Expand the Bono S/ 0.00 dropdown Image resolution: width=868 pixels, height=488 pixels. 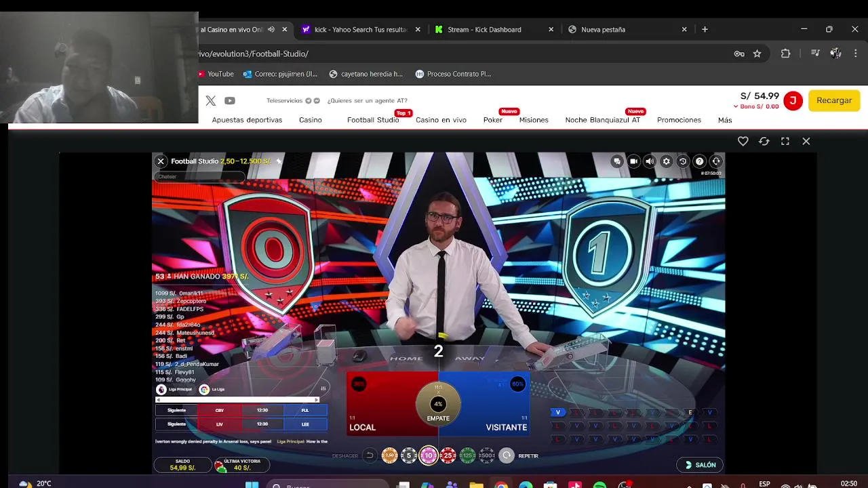click(756, 106)
